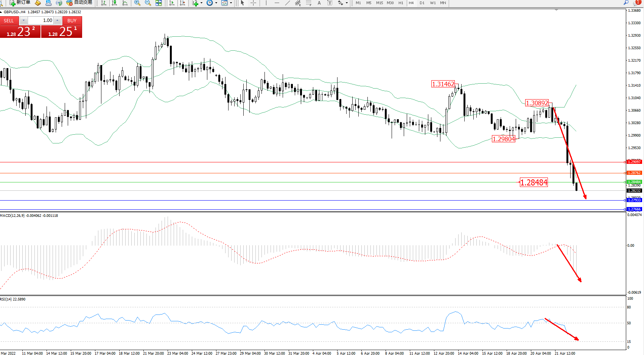The image size is (644, 355).
Task: Click the red SELL button
Action: (x=9, y=21)
